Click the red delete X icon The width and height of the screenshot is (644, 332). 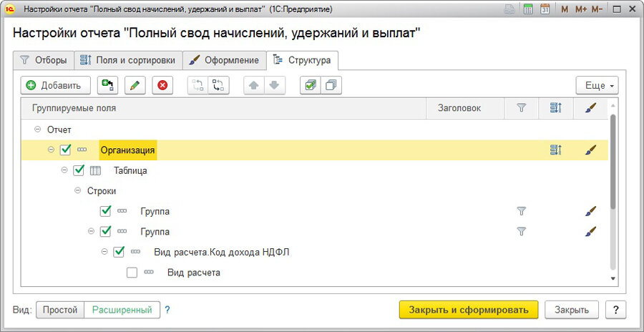coord(162,85)
